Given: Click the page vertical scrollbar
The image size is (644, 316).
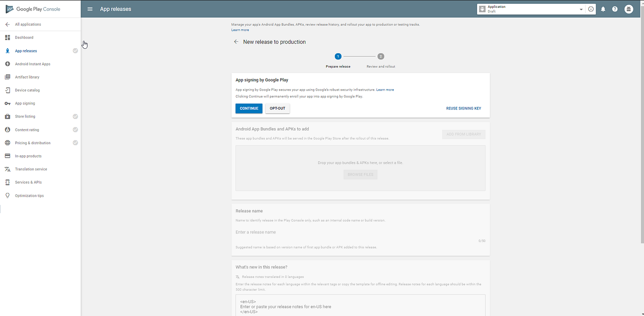Looking at the screenshot, I should 642,124.
